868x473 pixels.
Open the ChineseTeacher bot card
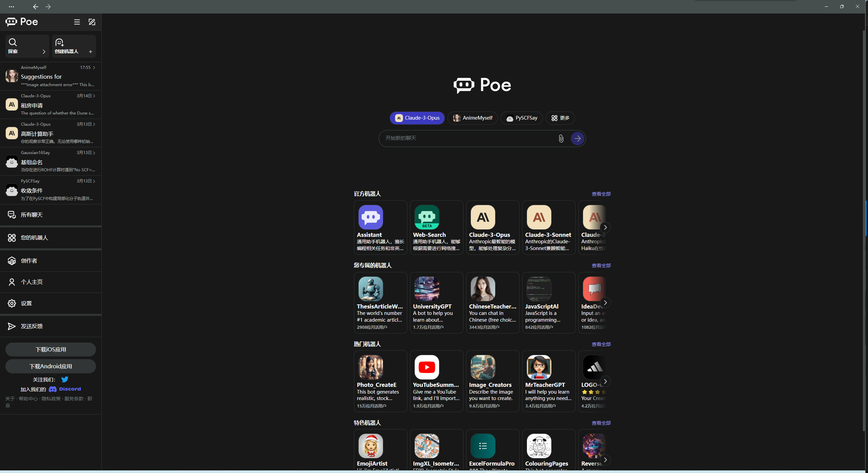pyautogui.click(x=492, y=303)
